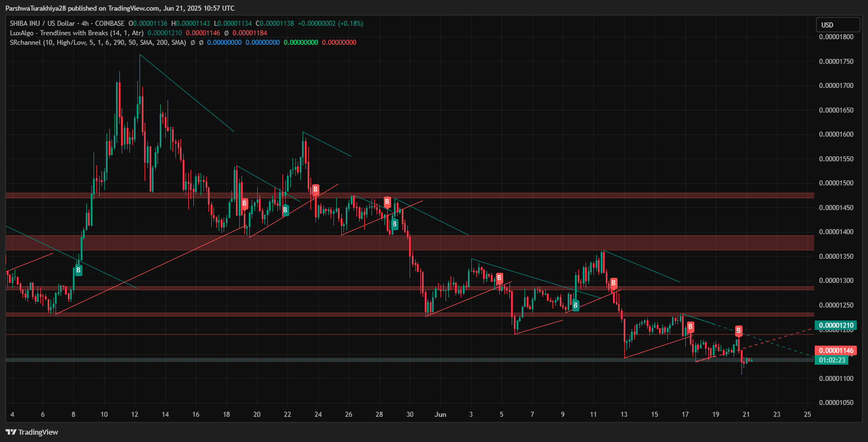Click the 01:02:23 candle countdown label
Image resolution: width=868 pixels, height=442 pixels.
833,360
